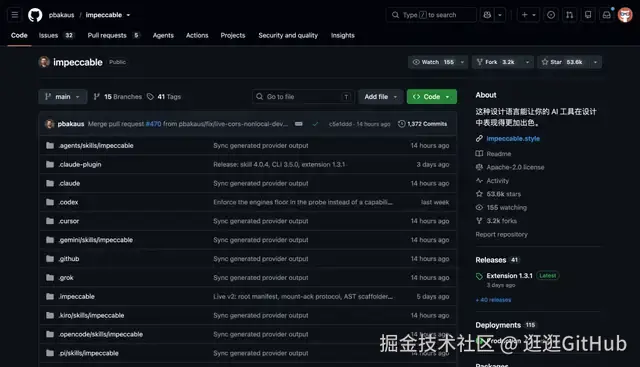
Task: Open Extension 1.3.1 release
Action: [x=509, y=276]
